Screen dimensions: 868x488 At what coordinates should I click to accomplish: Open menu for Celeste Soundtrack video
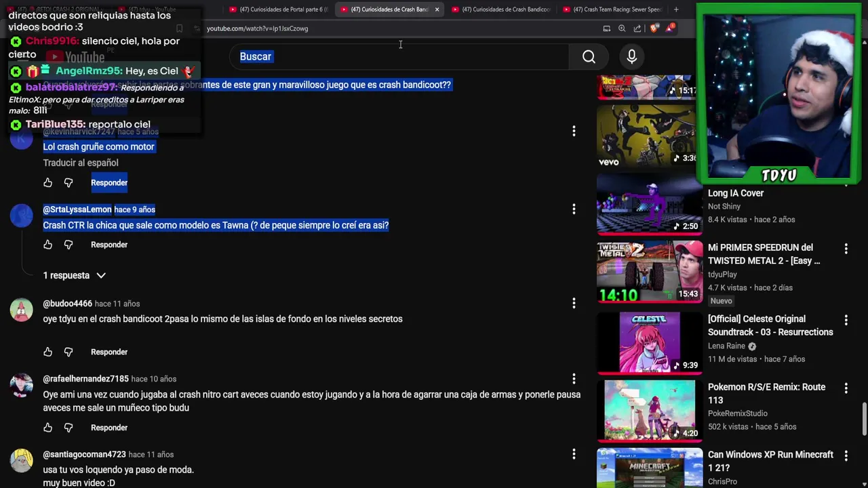846,320
